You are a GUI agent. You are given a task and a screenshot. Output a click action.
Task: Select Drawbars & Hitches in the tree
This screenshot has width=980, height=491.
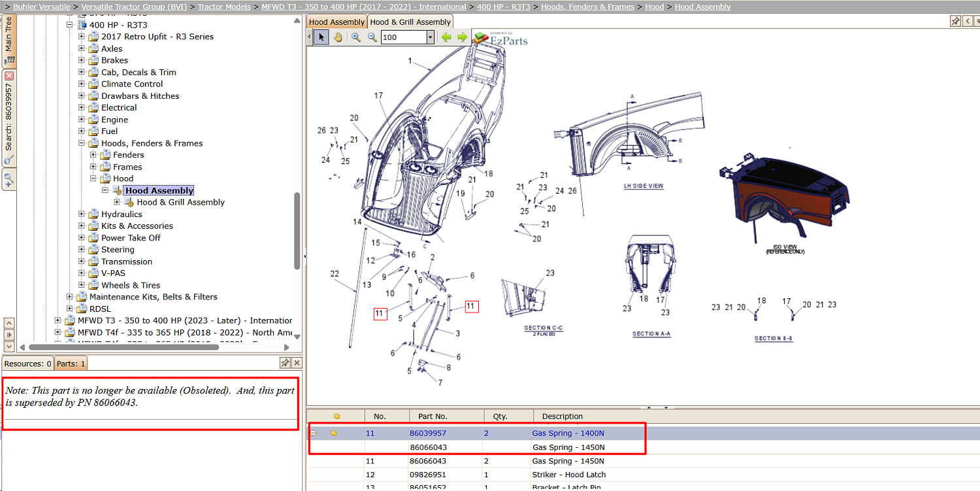(x=140, y=95)
